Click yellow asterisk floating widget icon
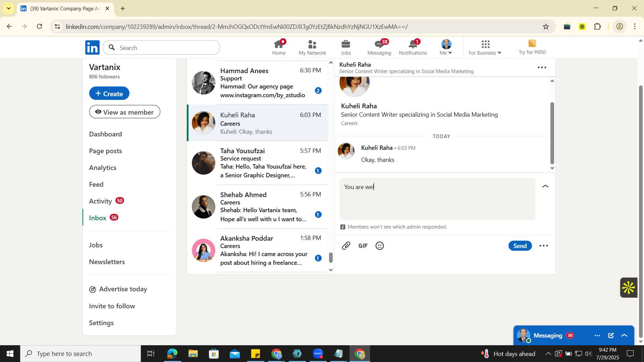The width and height of the screenshot is (644, 362). click(629, 288)
